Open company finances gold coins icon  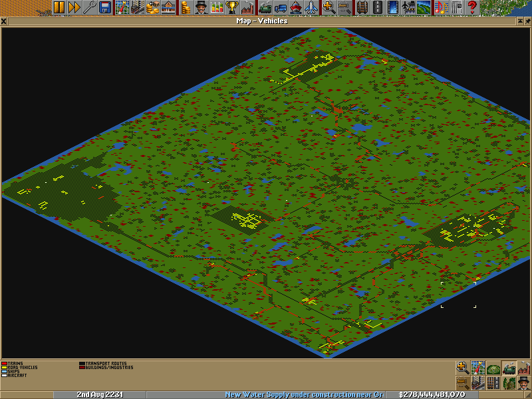tap(186, 7)
